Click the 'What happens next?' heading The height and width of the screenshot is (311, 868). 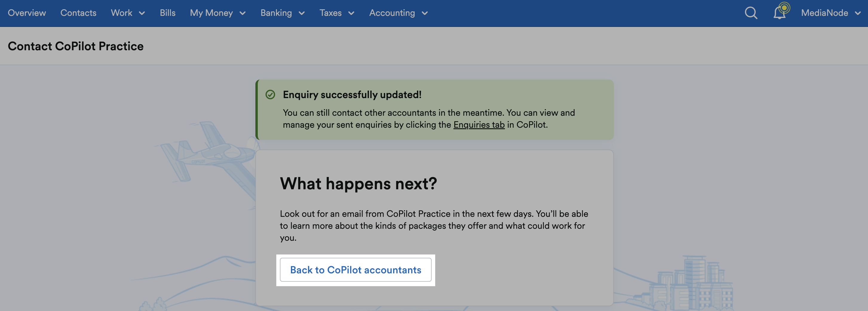[358, 184]
